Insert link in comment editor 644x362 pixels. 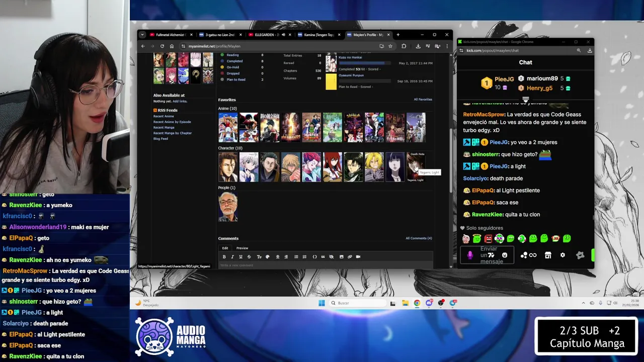350,256
